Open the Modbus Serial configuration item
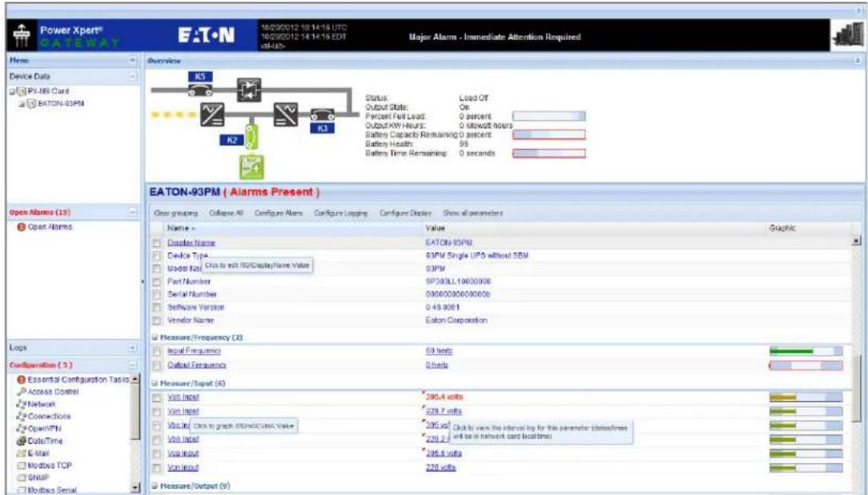This screenshot has width=868, height=495. coord(47,490)
